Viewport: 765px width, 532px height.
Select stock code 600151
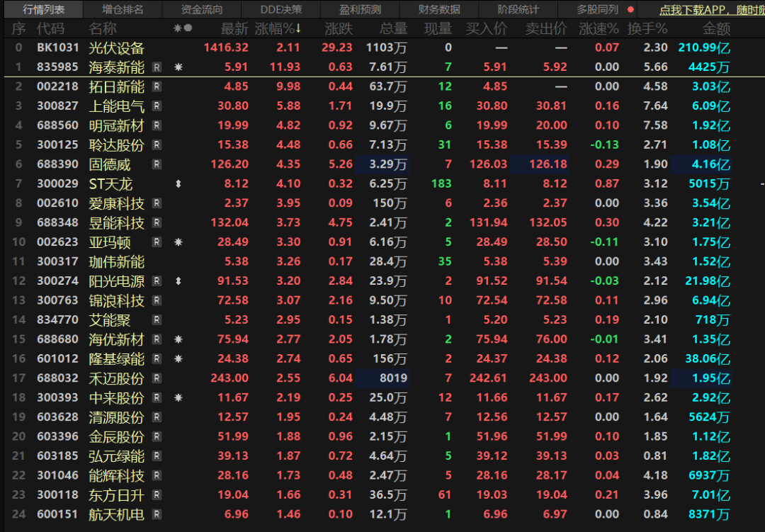[57, 514]
